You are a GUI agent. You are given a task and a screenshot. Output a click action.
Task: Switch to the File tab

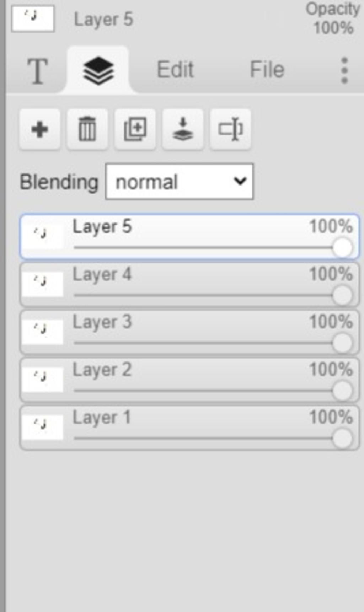coord(267,69)
